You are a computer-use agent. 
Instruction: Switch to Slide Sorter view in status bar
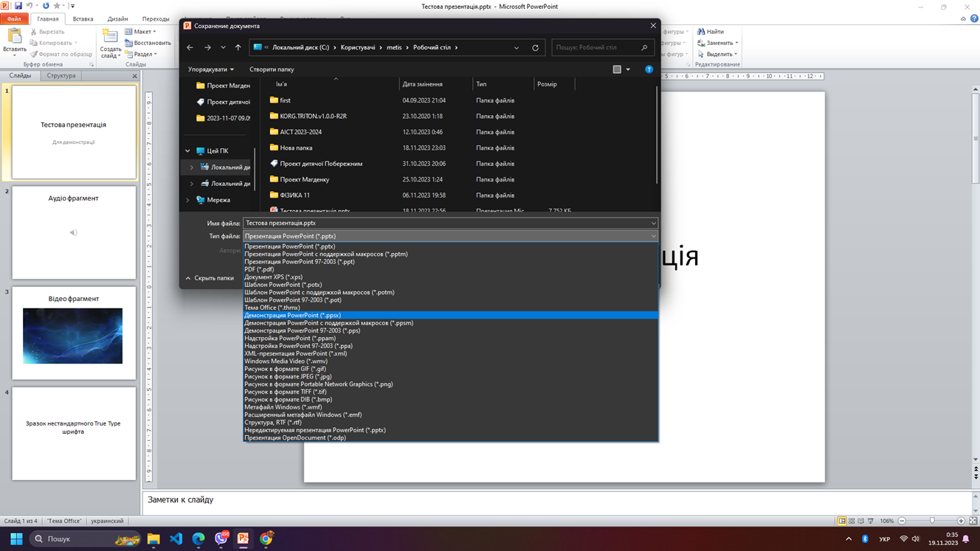tap(852, 521)
